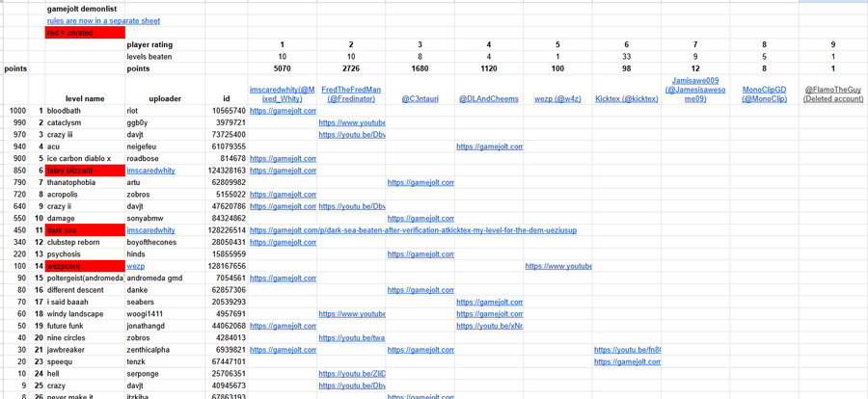The height and width of the screenshot is (399, 868).
Task: Select the red 'wezpcore' cell
Action: (85, 266)
